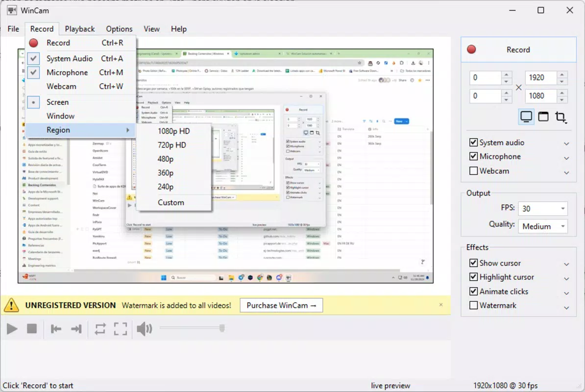The width and height of the screenshot is (585, 392).
Task: Expand Webcam settings chevron
Action: pos(566,172)
